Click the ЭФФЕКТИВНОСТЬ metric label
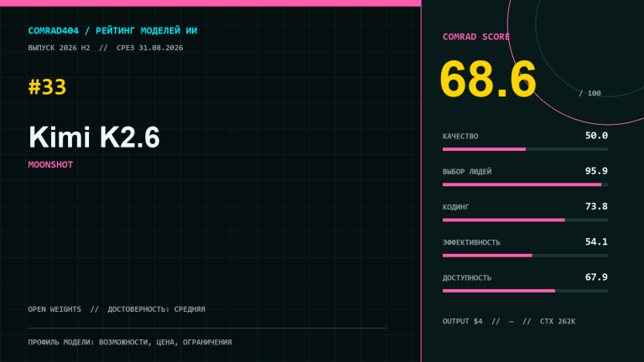The width and height of the screenshot is (644, 362). point(471,242)
